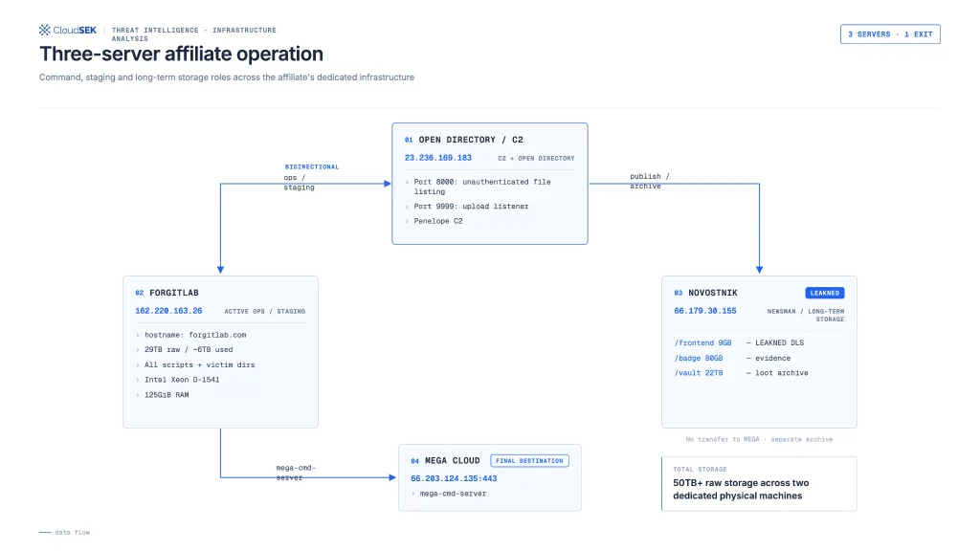Select "hostname: forgitlab.com" line
980x551 pixels.
195,335
